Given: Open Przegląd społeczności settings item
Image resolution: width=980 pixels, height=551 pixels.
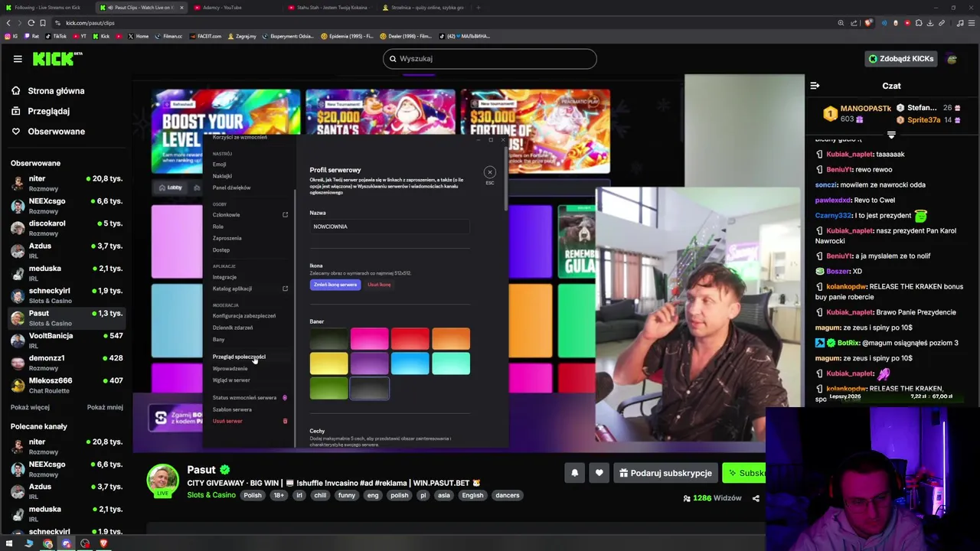Looking at the screenshot, I should [x=239, y=357].
